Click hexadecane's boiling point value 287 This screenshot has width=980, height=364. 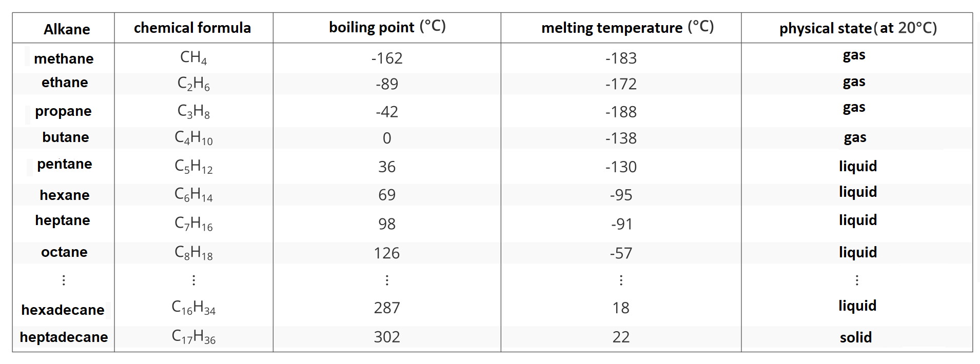click(387, 308)
